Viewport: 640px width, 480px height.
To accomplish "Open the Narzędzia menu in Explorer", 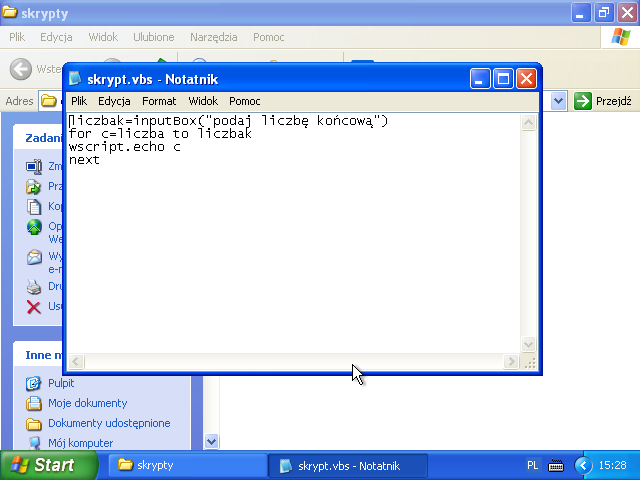I will [x=213, y=37].
